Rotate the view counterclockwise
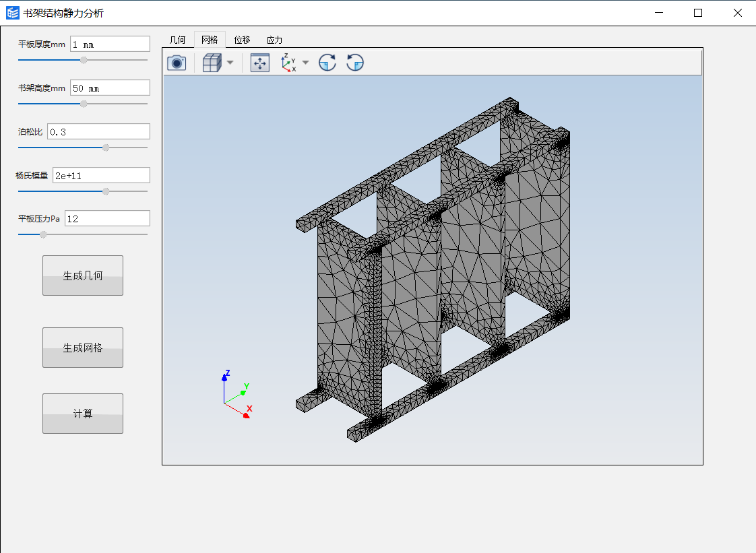756x553 pixels. (x=355, y=63)
